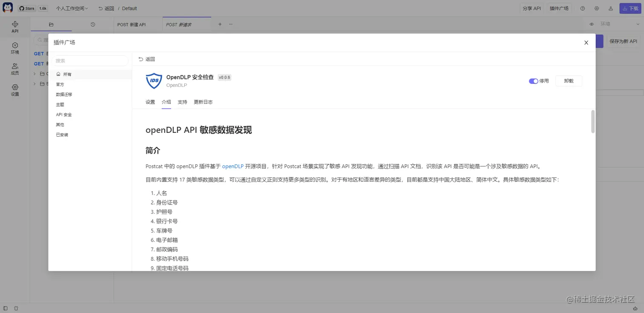
Task: Click the OpenDLP shield plugin icon
Action: coord(154,80)
